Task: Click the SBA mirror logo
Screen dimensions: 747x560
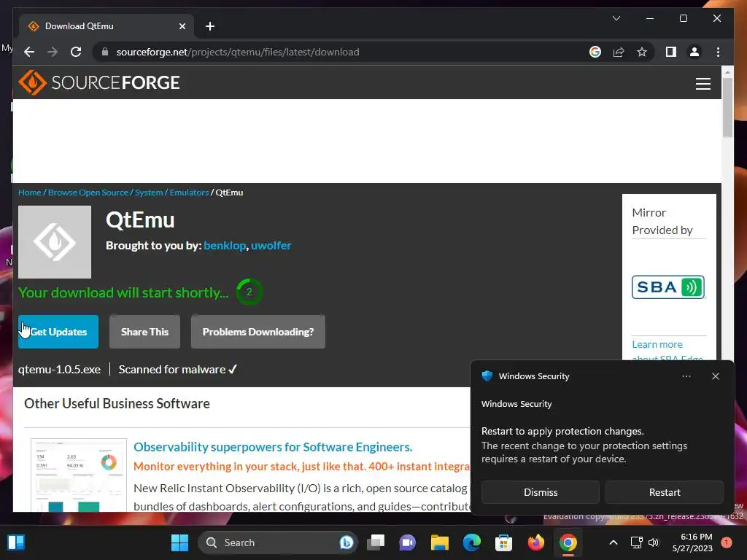Action: point(668,287)
